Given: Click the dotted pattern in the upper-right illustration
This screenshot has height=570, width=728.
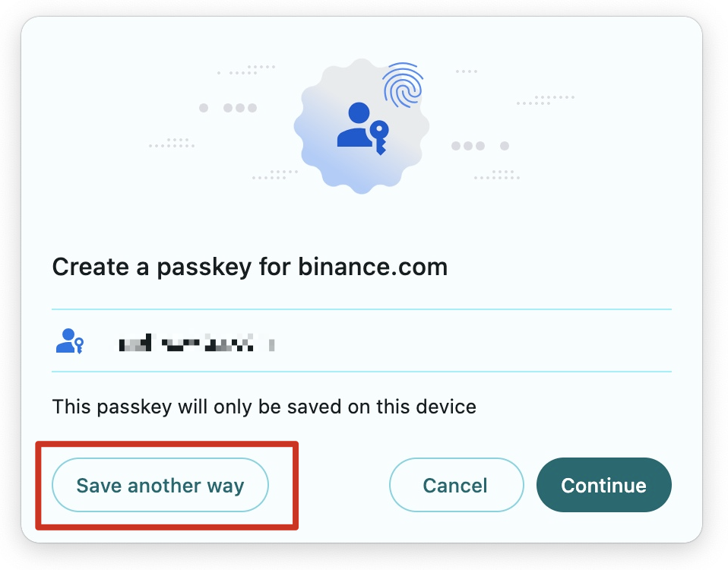Looking at the screenshot, I should pos(546,100).
